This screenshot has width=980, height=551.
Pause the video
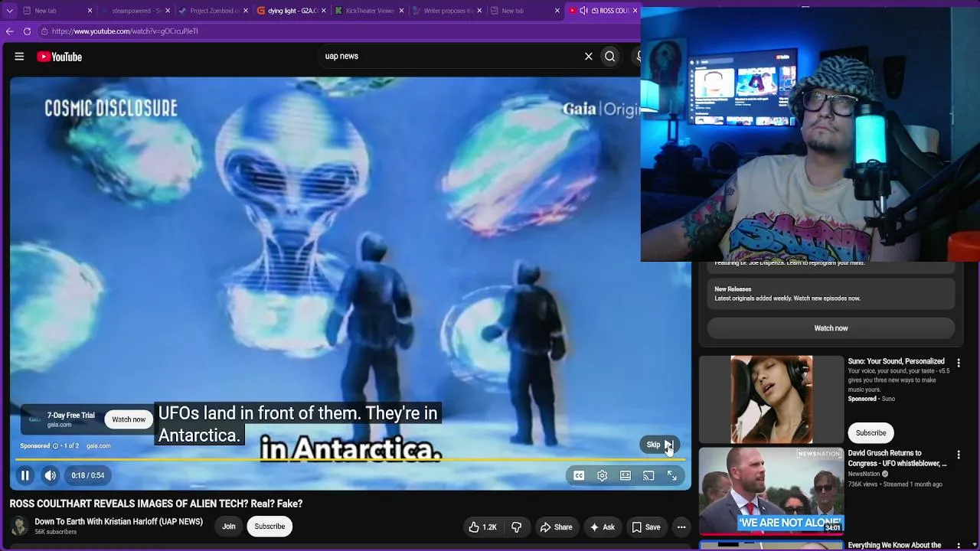pyautogui.click(x=24, y=475)
